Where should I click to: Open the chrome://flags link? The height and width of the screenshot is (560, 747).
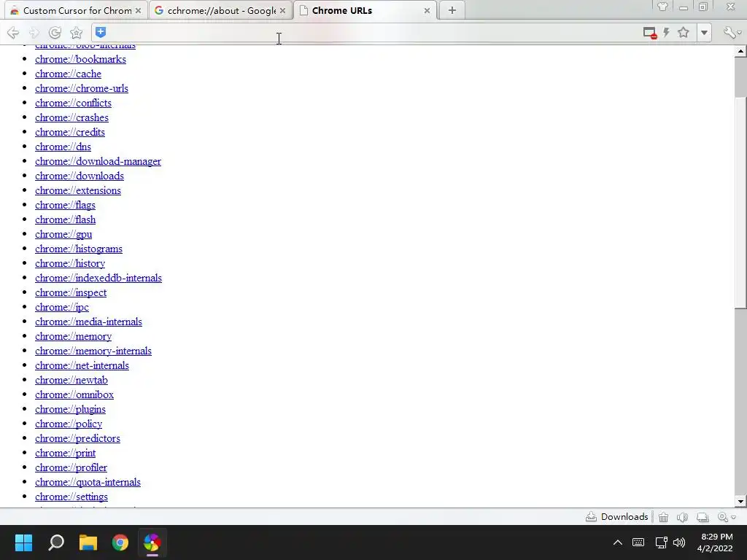point(65,205)
